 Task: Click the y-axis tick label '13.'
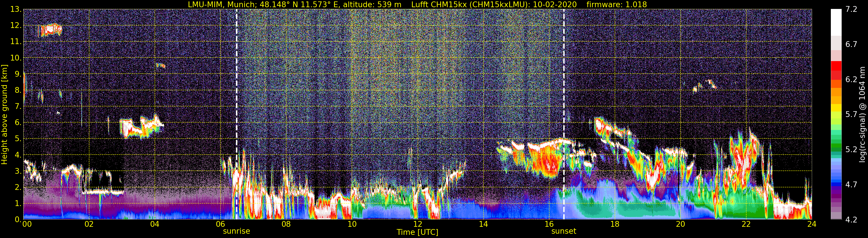click(16, 10)
